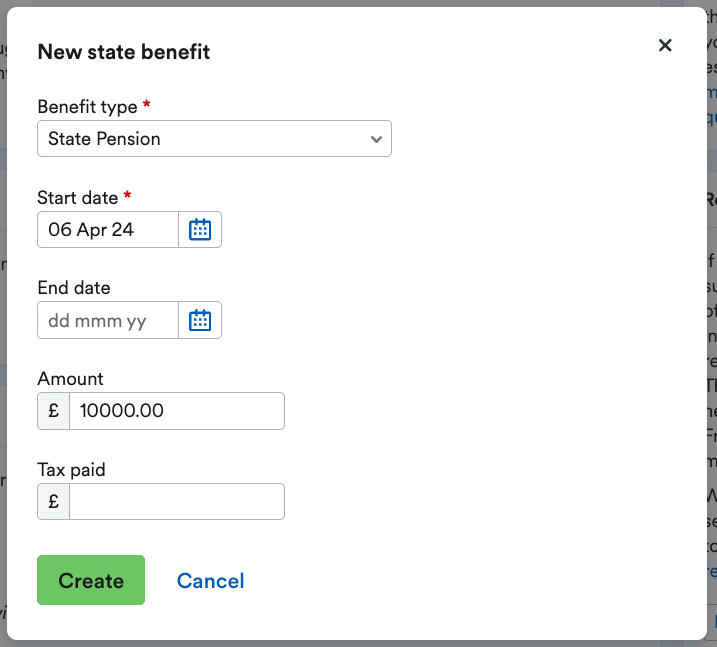The width and height of the screenshot is (717, 647).
Task: Close the New state benefit dialog
Action: click(x=665, y=45)
